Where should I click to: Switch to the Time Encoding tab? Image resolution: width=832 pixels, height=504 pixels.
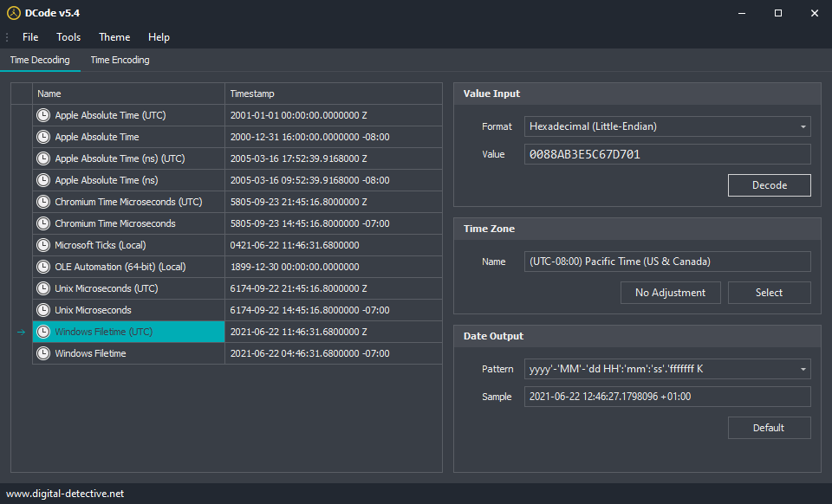point(120,60)
